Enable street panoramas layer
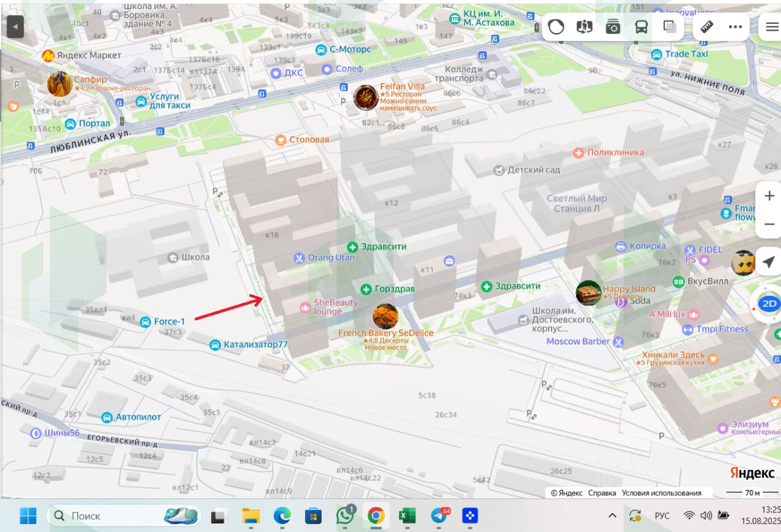The image size is (781, 532). 585,26
